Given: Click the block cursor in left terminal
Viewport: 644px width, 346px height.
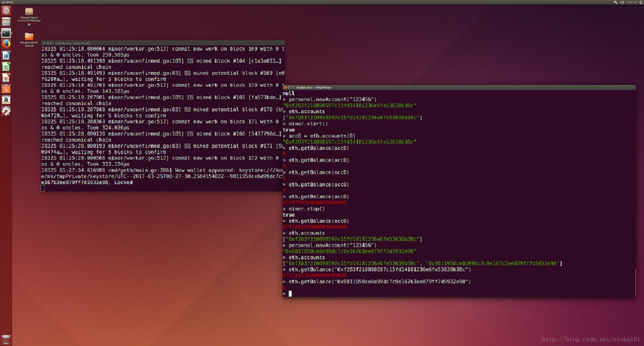Looking at the screenshot, I should tap(43, 188).
